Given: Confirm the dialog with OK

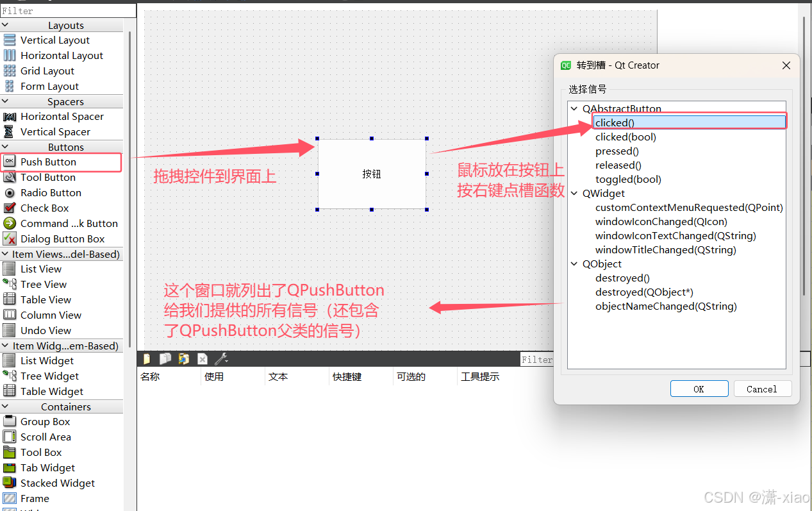Looking at the screenshot, I should click(x=699, y=389).
